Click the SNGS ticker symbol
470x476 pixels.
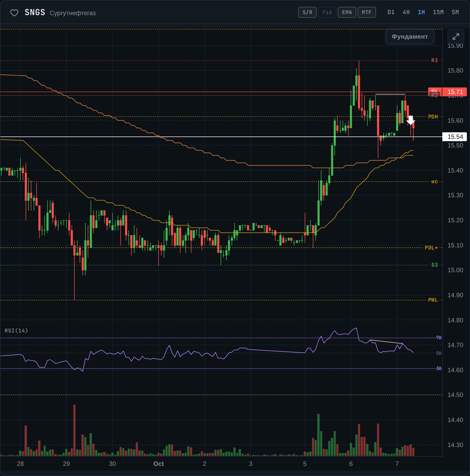point(35,13)
